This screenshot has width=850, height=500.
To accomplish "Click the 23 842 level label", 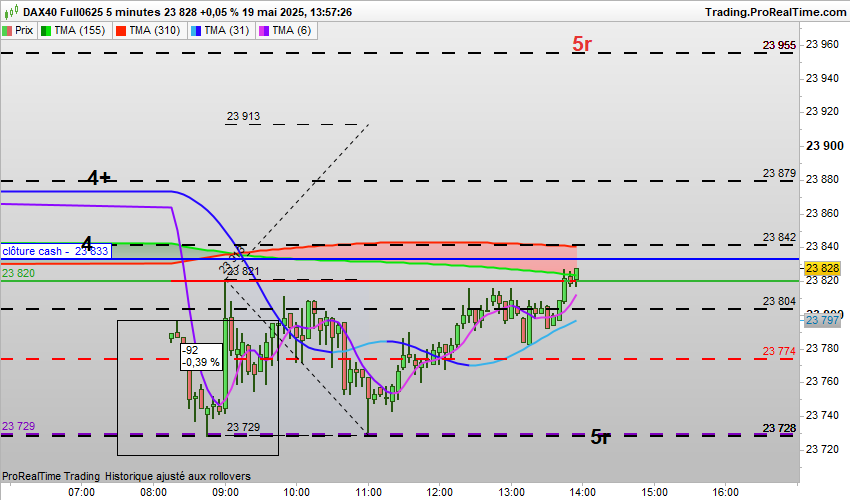I will point(780,237).
